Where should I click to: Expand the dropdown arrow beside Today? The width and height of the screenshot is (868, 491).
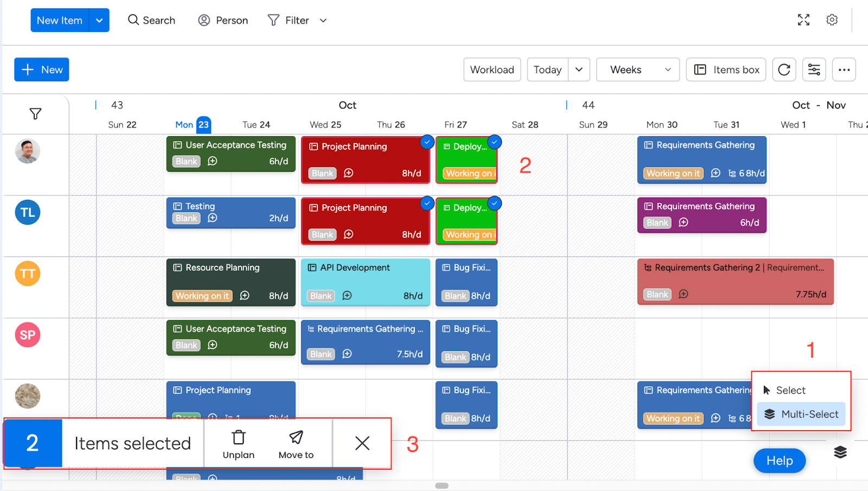(579, 69)
